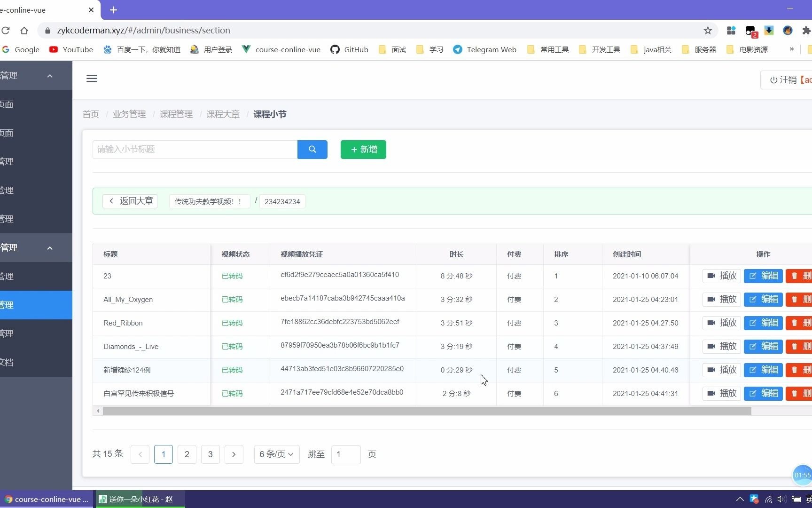Open the 文档 sidebar menu item
812x508 pixels.
click(x=36, y=362)
